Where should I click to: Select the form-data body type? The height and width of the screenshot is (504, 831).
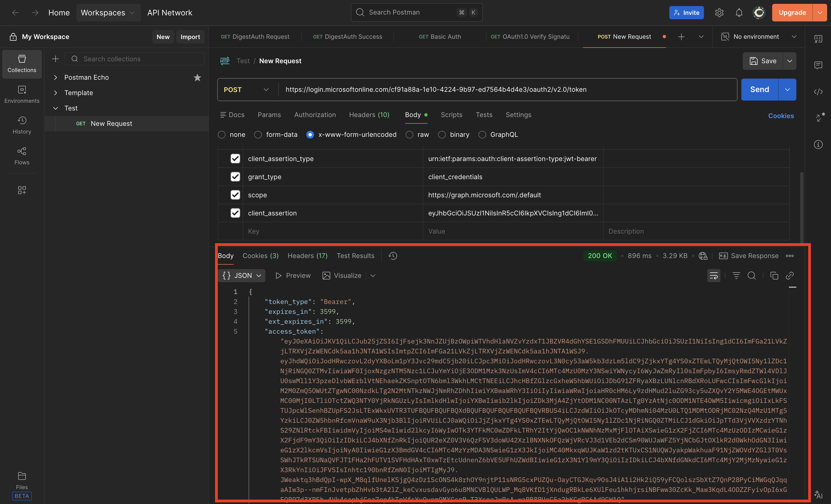(258, 134)
